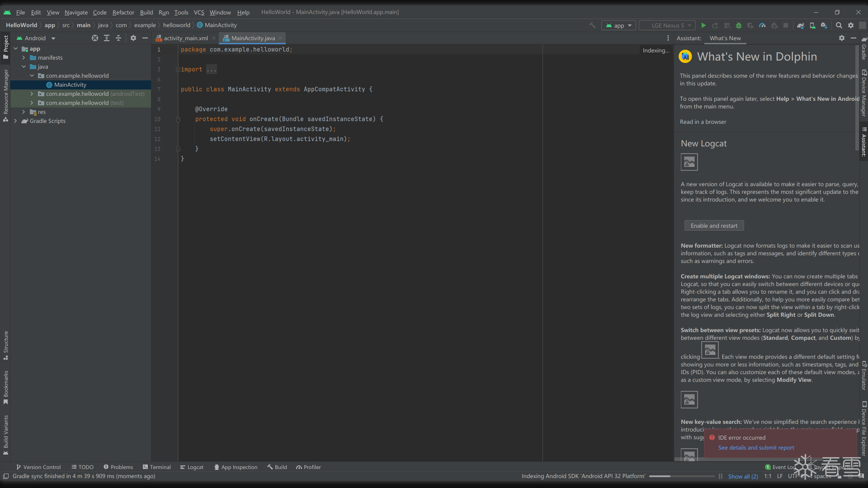The height and width of the screenshot is (488, 868).
Task: Open the Refactor menu
Action: pos(123,12)
